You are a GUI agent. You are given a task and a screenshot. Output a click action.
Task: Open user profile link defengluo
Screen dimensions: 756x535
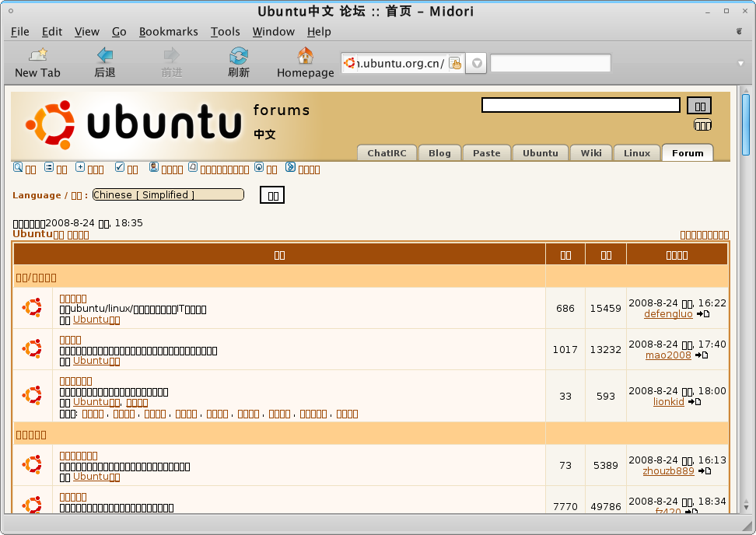pyautogui.click(x=668, y=314)
